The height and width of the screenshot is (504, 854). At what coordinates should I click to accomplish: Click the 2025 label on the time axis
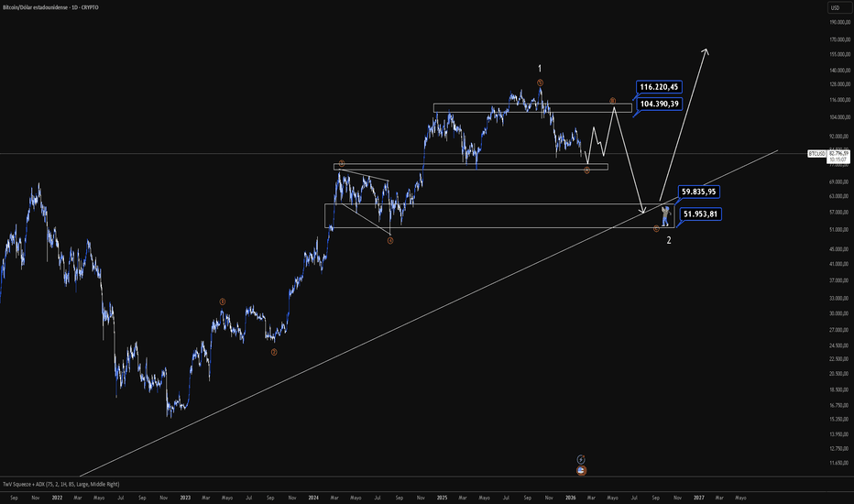click(442, 498)
